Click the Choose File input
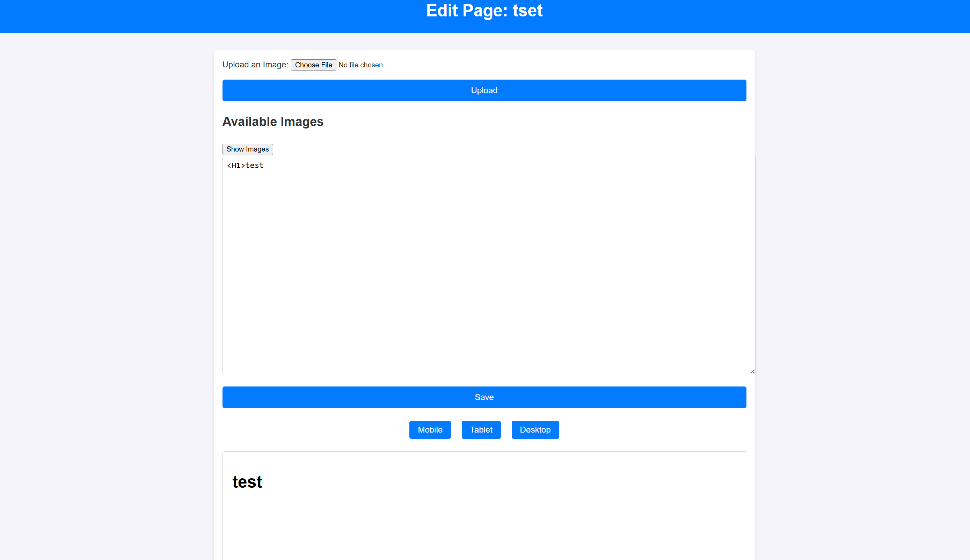Image resolution: width=970 pixels, height=560 pixels. [313, 65]
